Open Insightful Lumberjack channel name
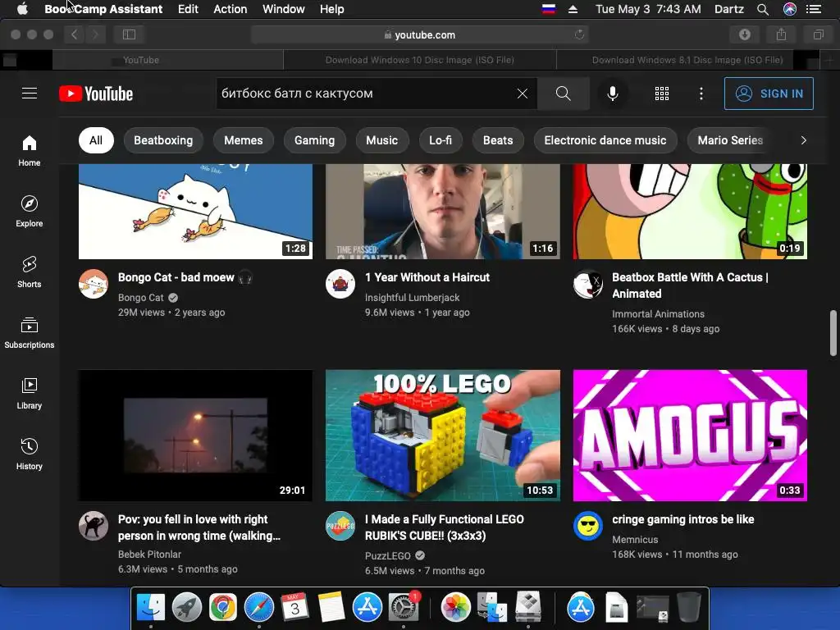This screenshot has width=840, height=630. click(413, 297)
